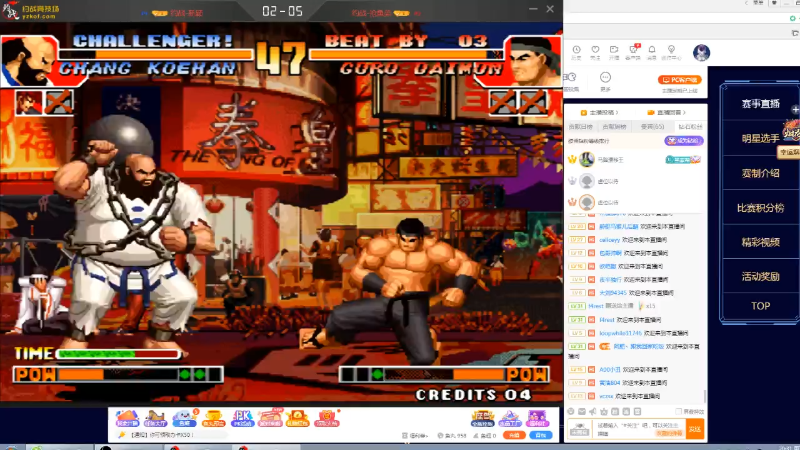The image size is (800, 450).
Task: Expand the 更多 three-dot menu
Action: tap(605, 81)
